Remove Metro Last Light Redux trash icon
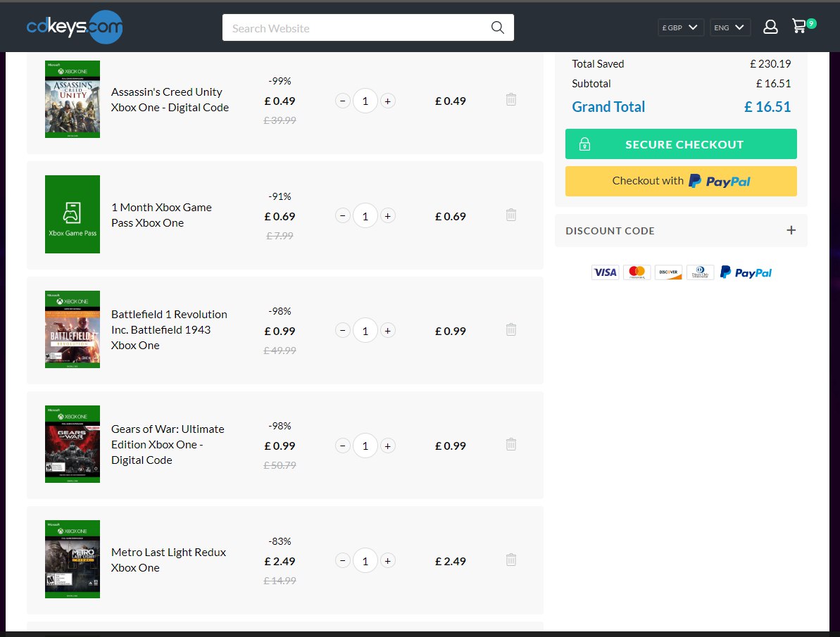Screen dimensions: 840x637 (x=511, y=560)
